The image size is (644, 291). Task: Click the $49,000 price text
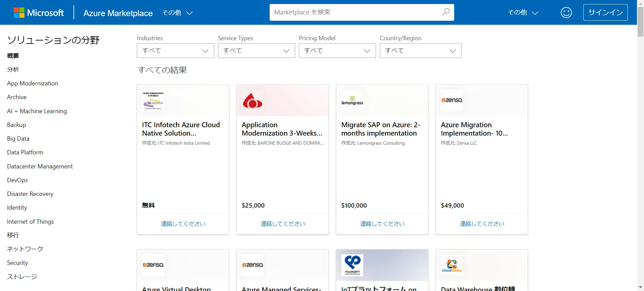click(452, 206)
